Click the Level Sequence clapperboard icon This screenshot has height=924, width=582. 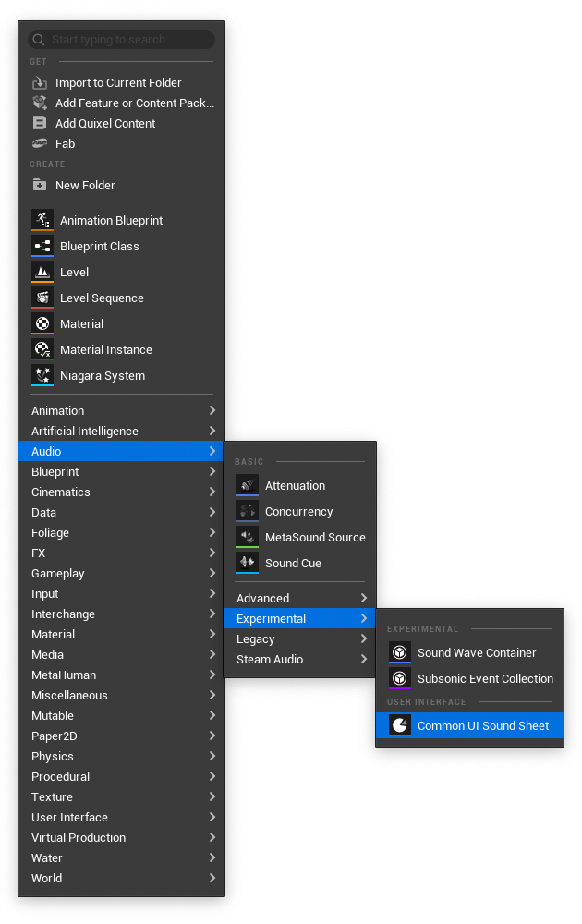[x=42, y=298]
